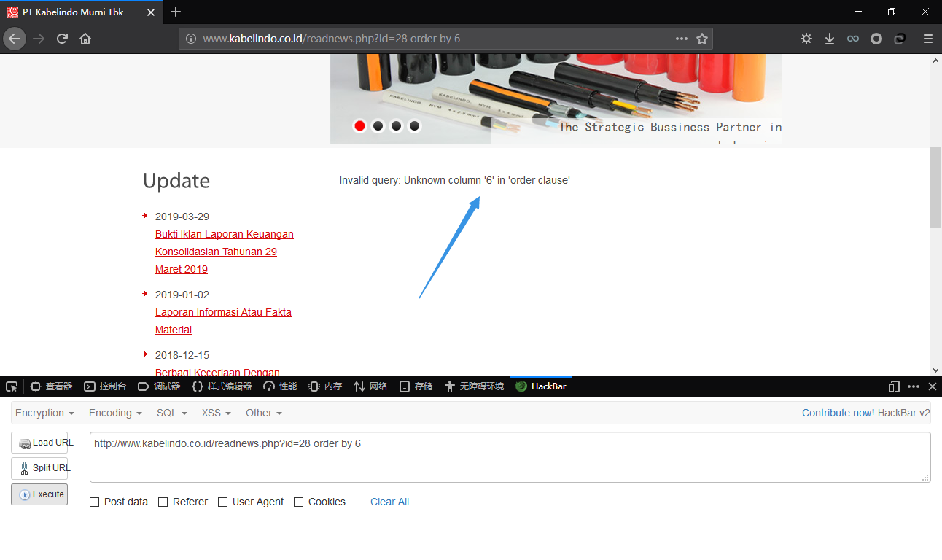This screenshot has width=942, height=560.
Task: Select the fourth slider dot
Action: pos(414,126)
